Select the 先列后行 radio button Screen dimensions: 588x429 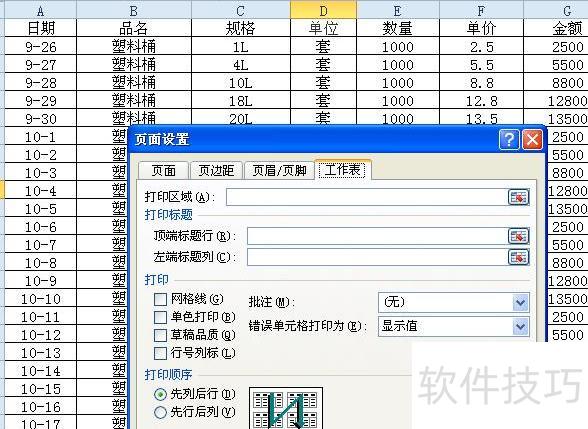(x=160, y=394)
